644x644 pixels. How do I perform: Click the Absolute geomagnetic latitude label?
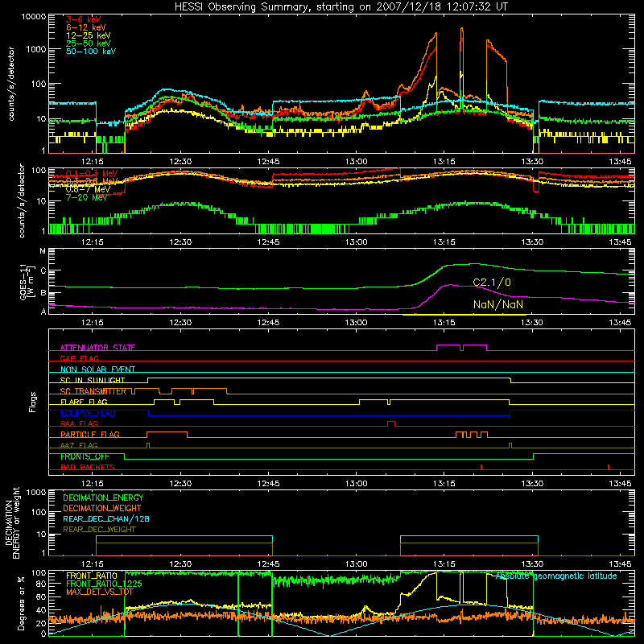[x=556, y=576]
